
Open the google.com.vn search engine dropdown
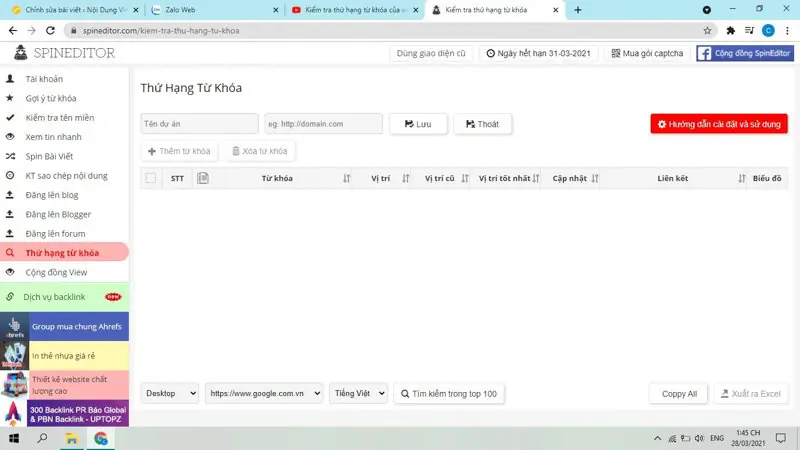[264, 393]
